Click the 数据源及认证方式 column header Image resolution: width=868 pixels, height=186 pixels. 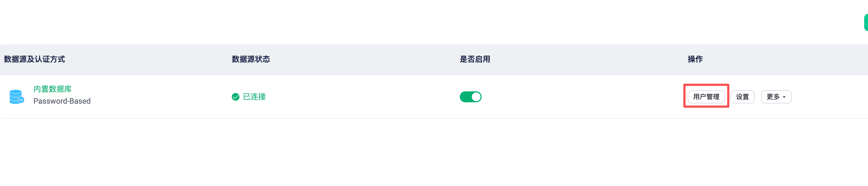(x=34, y=60)
